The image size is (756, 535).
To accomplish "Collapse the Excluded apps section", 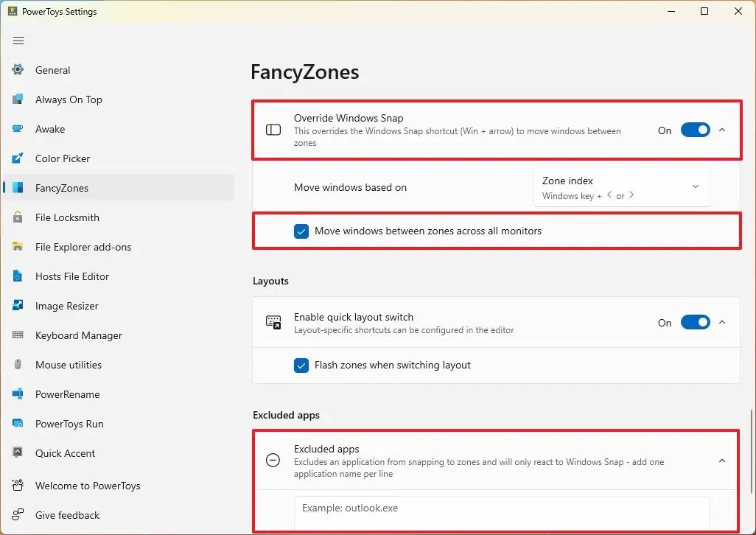I will pos(722,461).
